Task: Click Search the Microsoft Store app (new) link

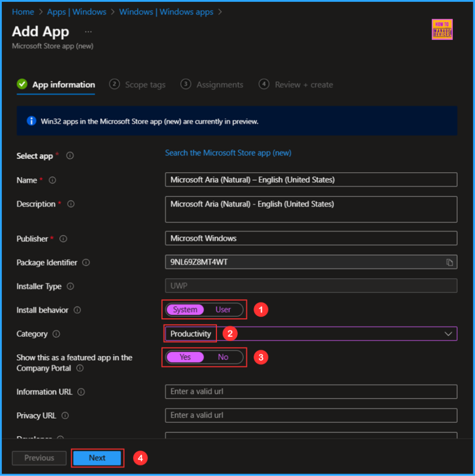Action: 228,152
